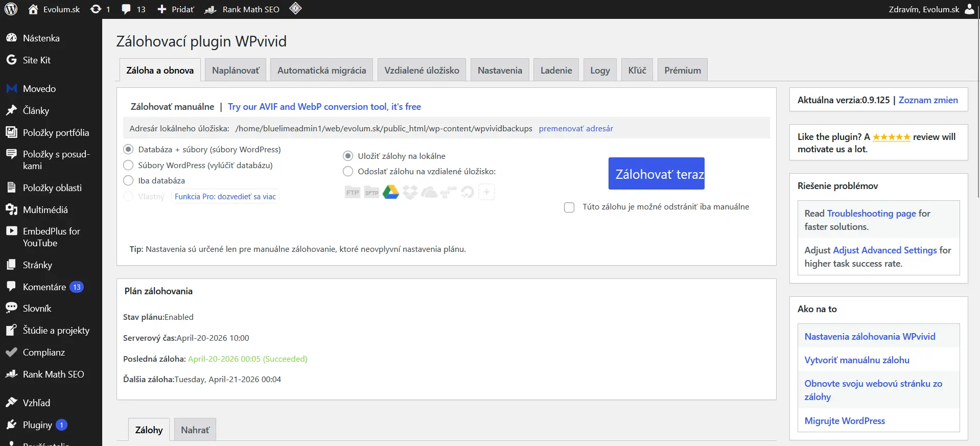Expand the Pluginy sidebar menu
980x446 pixels.
coord(37,425)
